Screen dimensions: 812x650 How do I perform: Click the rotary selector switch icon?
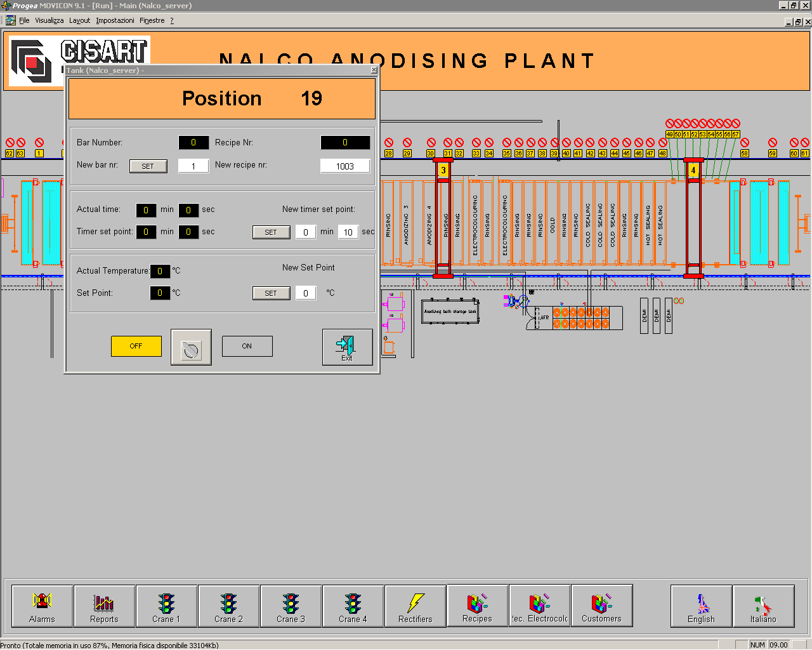point(191,347)
